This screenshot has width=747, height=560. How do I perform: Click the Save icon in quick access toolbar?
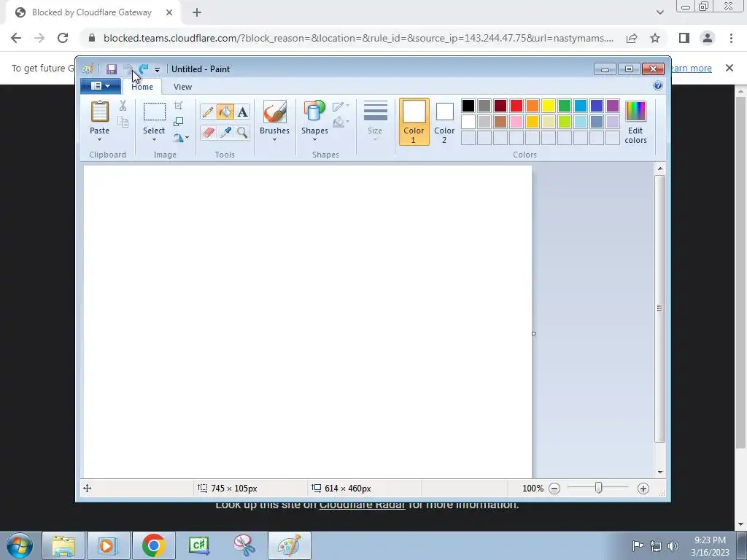[112, 69]
